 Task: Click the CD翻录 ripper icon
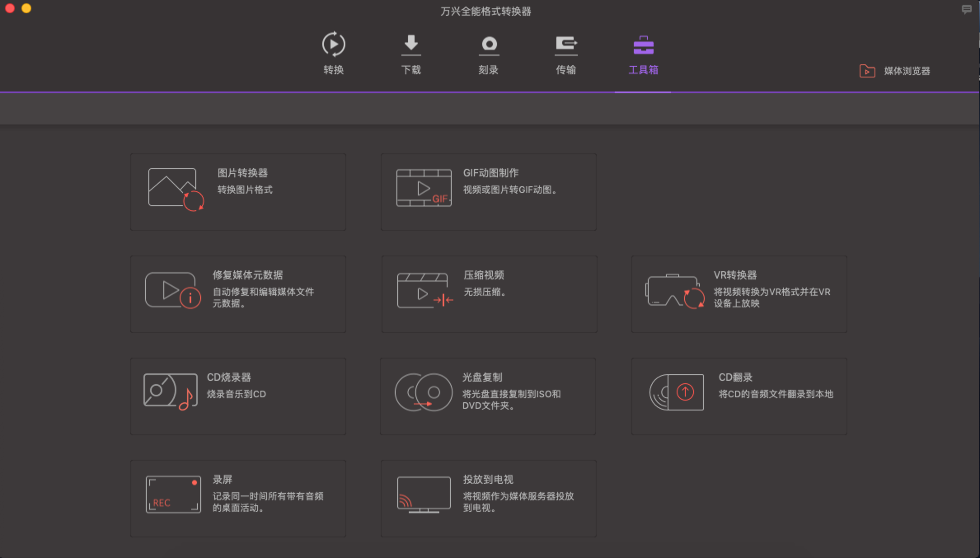pyautogui.click(x=677, y=392)
